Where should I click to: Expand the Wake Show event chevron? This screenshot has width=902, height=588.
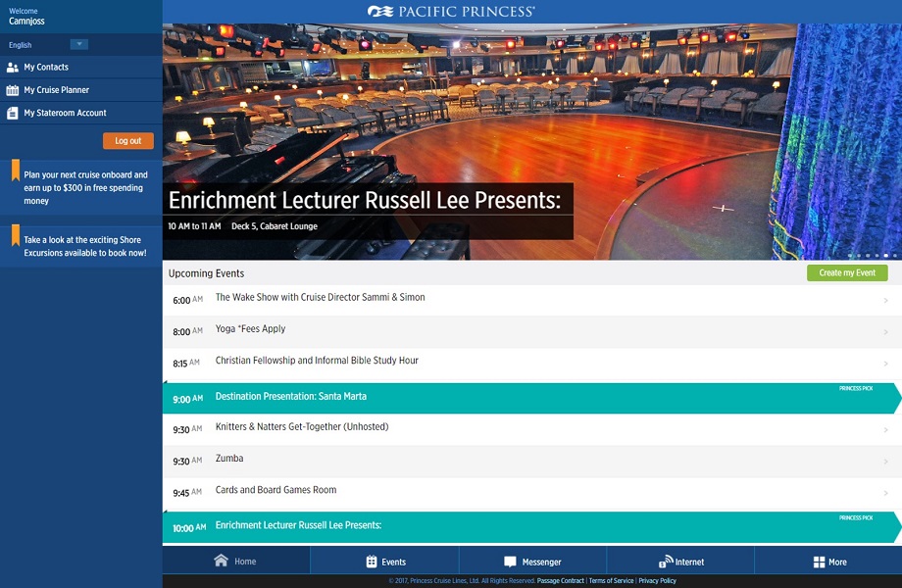[x=885, y=301]
